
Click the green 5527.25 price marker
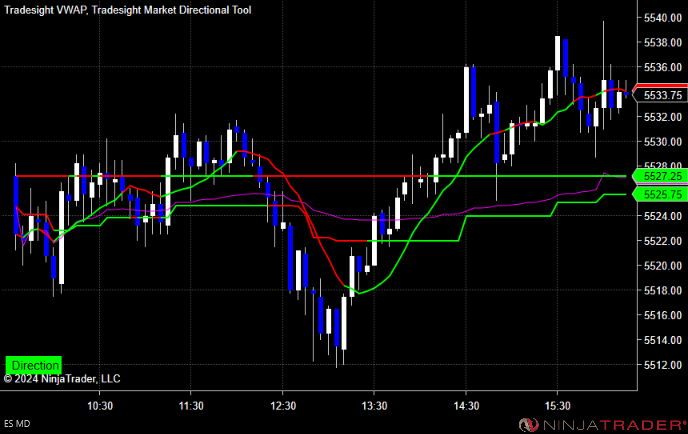pyautogui.click(x=660, y=176)
